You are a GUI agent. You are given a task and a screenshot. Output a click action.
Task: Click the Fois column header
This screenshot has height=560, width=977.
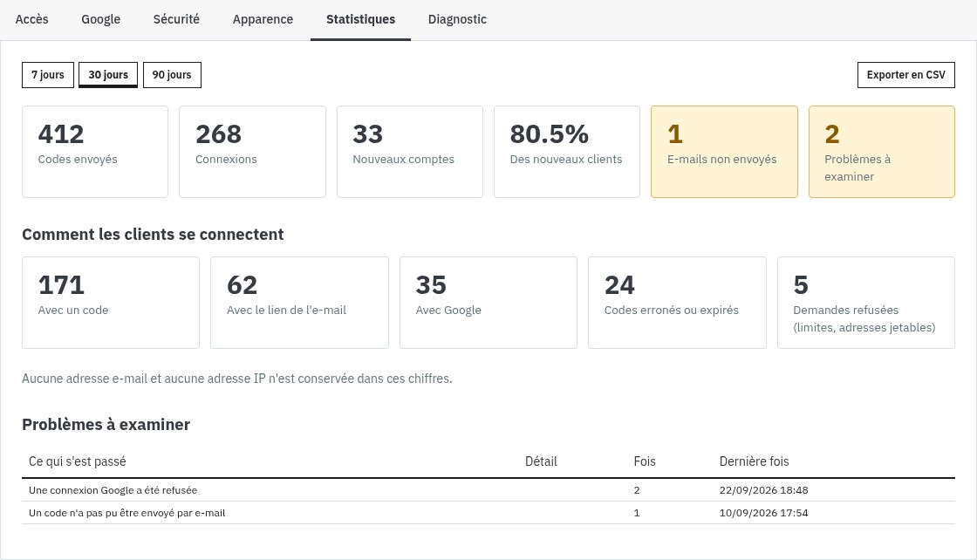tap(645, 461)
